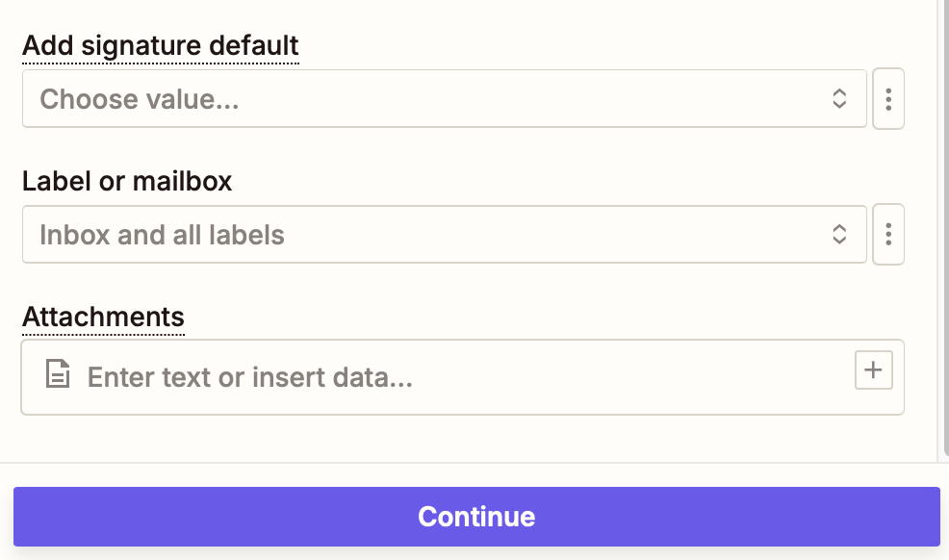Click the up-down chevron in the Inbox dropdown
This screenshot has height=560, width=949.
839,234
